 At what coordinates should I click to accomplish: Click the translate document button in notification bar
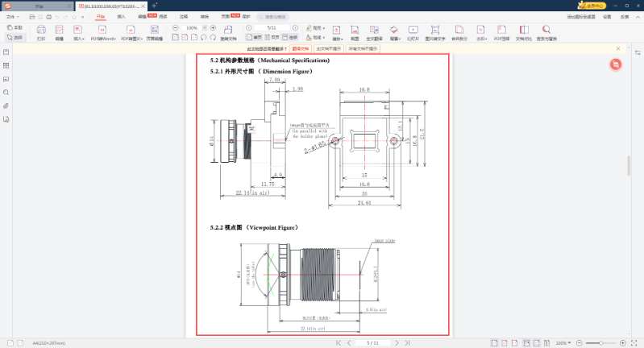click(301, 48)
